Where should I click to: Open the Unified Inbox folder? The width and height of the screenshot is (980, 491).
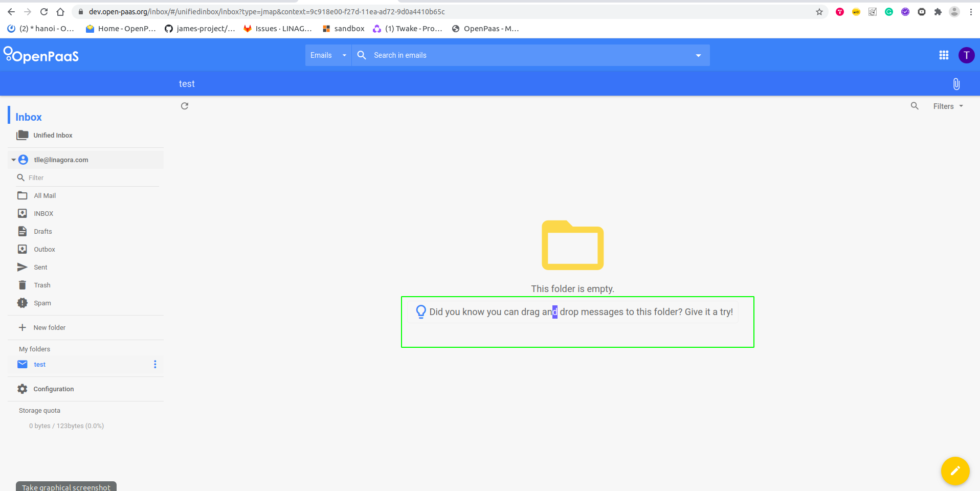pyautogui.click(x=53, y=135)
